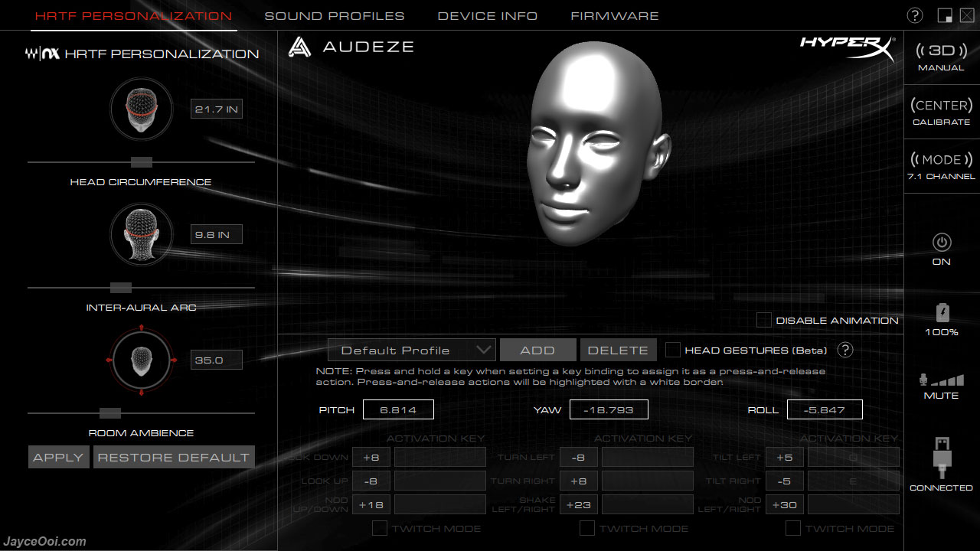
Task: Check Twitch Mode under Roll
Action: click(793, 528)
